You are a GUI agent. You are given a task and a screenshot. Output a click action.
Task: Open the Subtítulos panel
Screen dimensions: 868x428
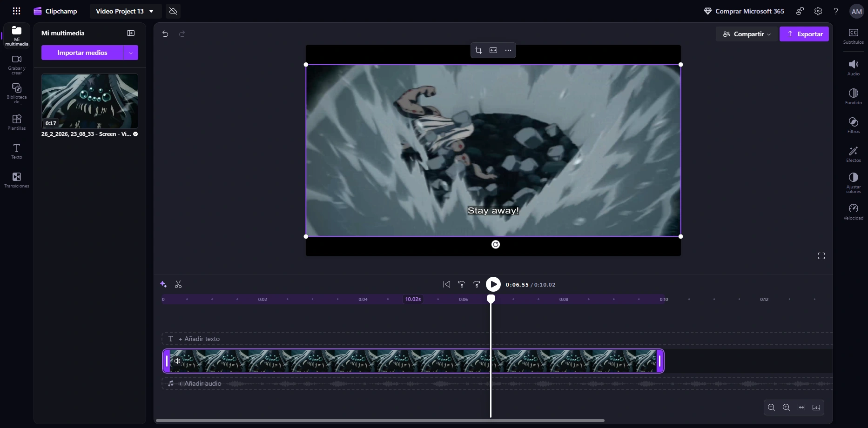pos(854,36)
